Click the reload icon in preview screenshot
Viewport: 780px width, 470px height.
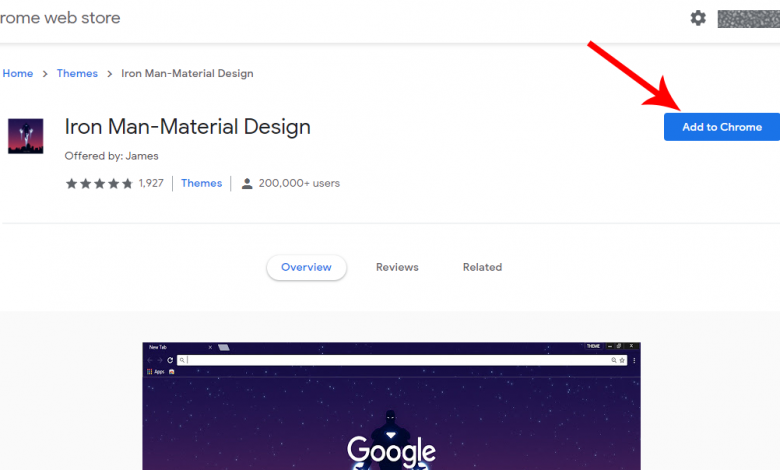click(x=170, y=360)
